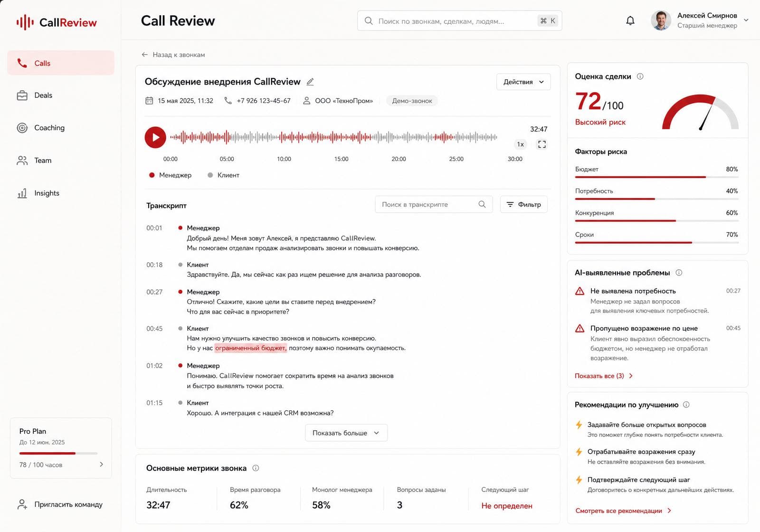The height and width of the screenshot is (532, 760).
Task: Expand the user profile menu chevron
Action: tap(746, 20)
